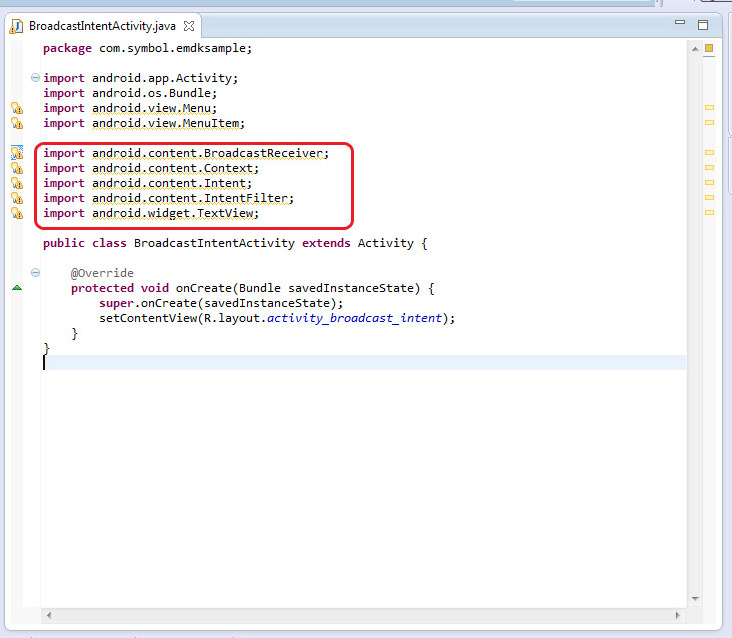This screenshot has width=732, height=638.
Task: Maximize the editor pane
Action: pyautogui.click(x=703, y=25)
